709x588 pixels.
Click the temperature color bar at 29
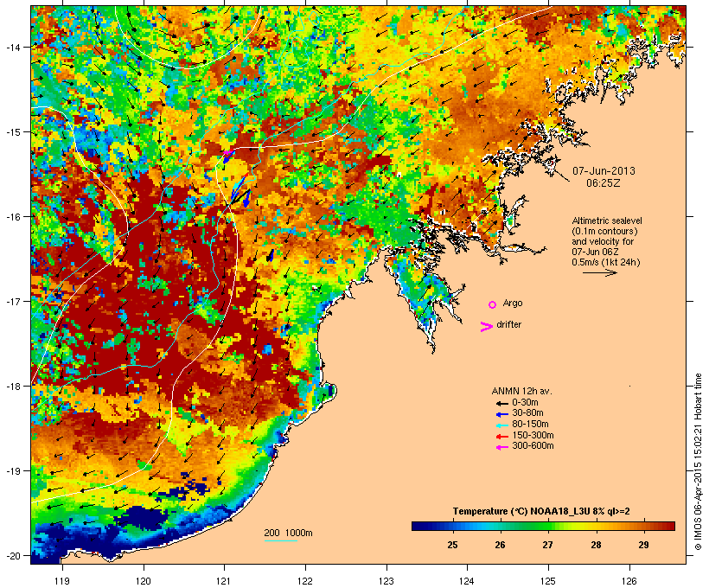point(643,526)
